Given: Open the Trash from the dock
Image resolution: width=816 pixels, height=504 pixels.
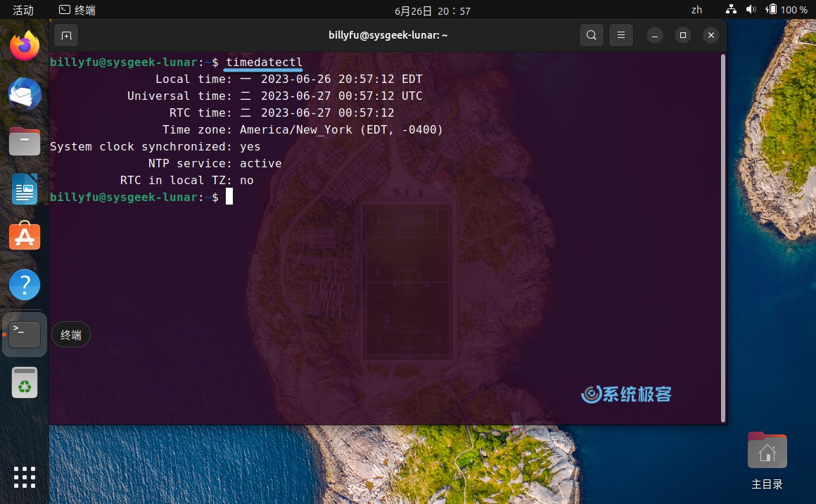Looking at the screenshot, I should pos(25,382).
